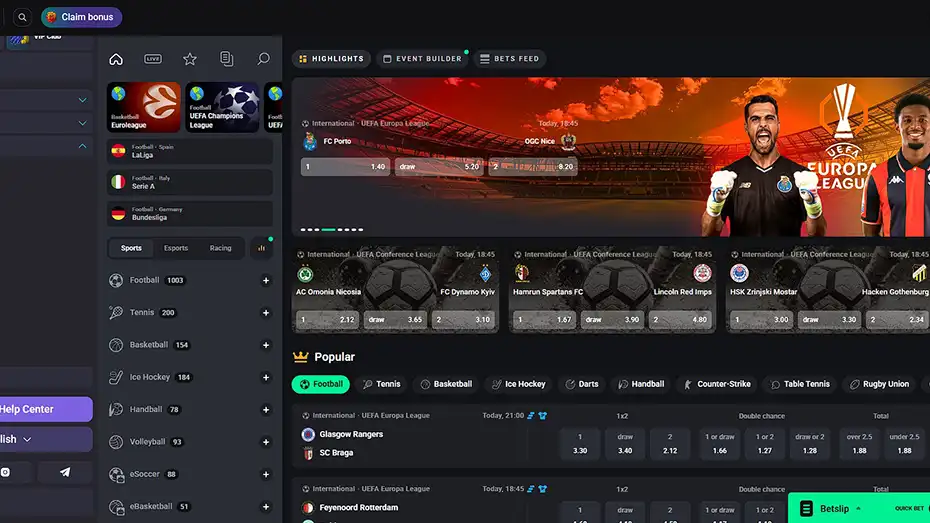
Task: Open the Help Center button
Action: point(46,409)
